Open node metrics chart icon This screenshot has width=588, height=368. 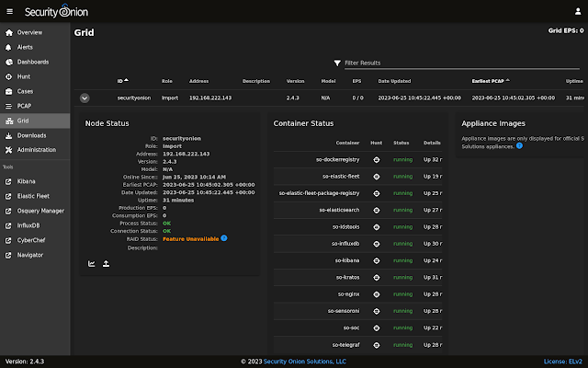click(92, 264)
